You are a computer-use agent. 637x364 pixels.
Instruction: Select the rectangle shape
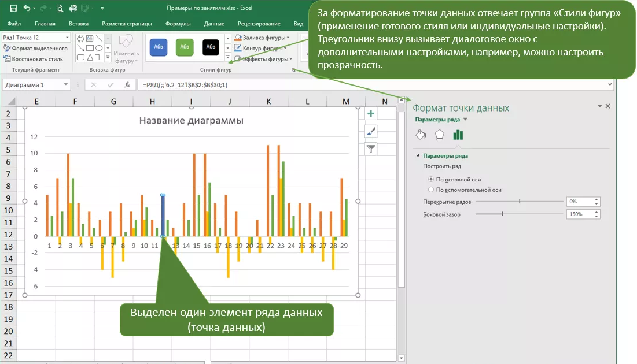90,48
